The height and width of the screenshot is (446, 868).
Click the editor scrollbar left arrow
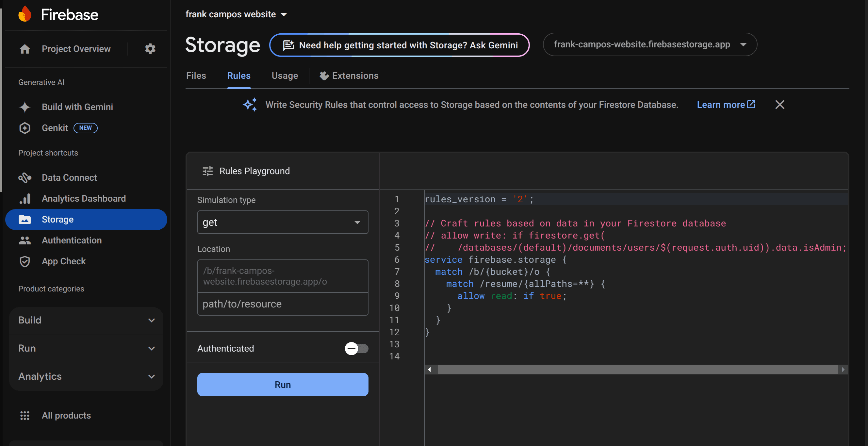pyautogui.click(x=429, y=370)
